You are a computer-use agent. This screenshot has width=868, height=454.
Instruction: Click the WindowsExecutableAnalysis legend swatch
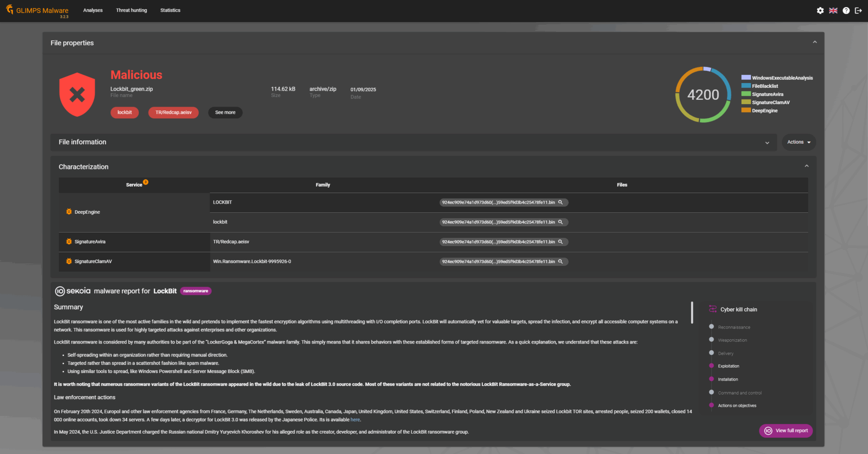coord(746,77)
